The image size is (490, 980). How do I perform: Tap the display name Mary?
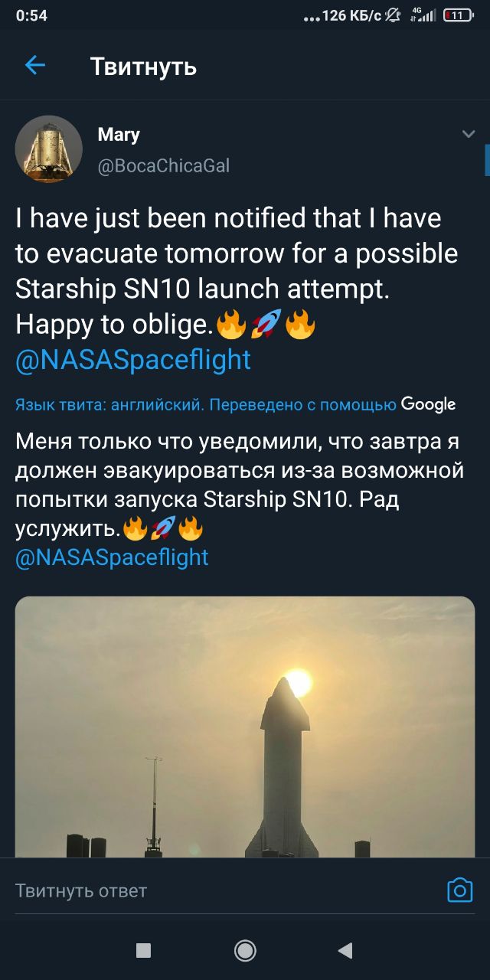click(x=119, y=135)
